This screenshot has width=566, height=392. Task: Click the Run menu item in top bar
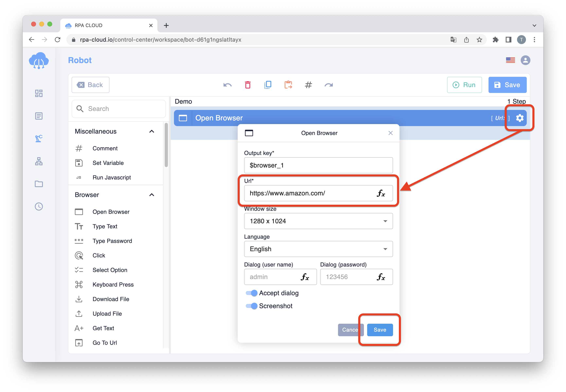(x=465, y=85)
